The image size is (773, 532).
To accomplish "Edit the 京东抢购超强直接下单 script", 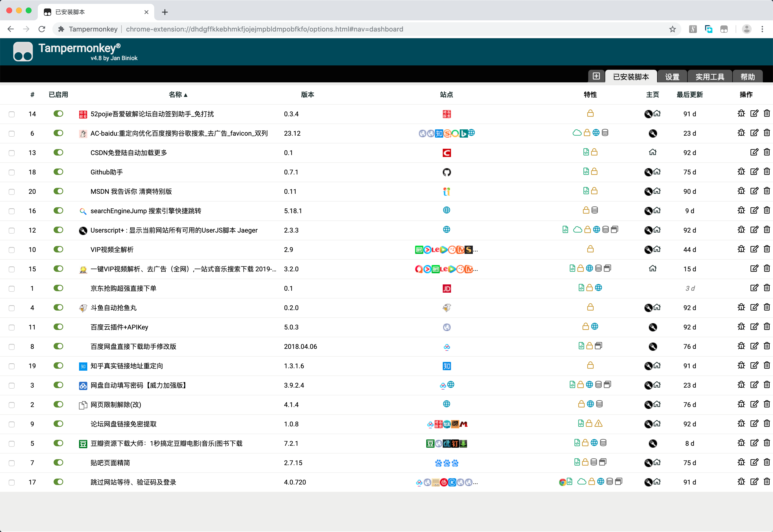I will [x=754, y=288].
